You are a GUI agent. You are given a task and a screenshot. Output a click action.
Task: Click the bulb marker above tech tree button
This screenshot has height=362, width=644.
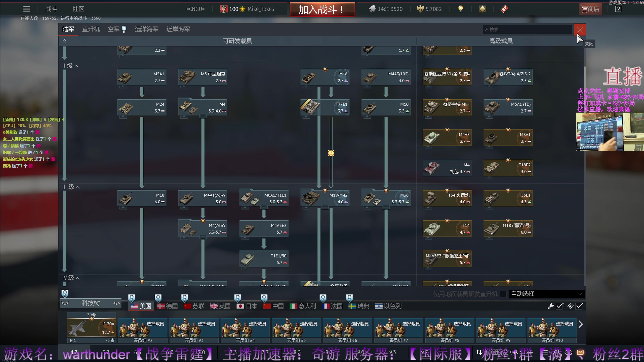point(65,293)
